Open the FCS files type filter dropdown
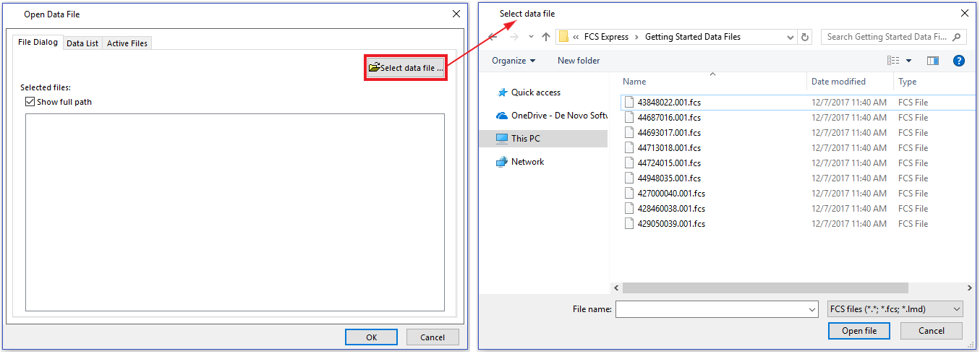The image size is (980, 354). point(895,309)
